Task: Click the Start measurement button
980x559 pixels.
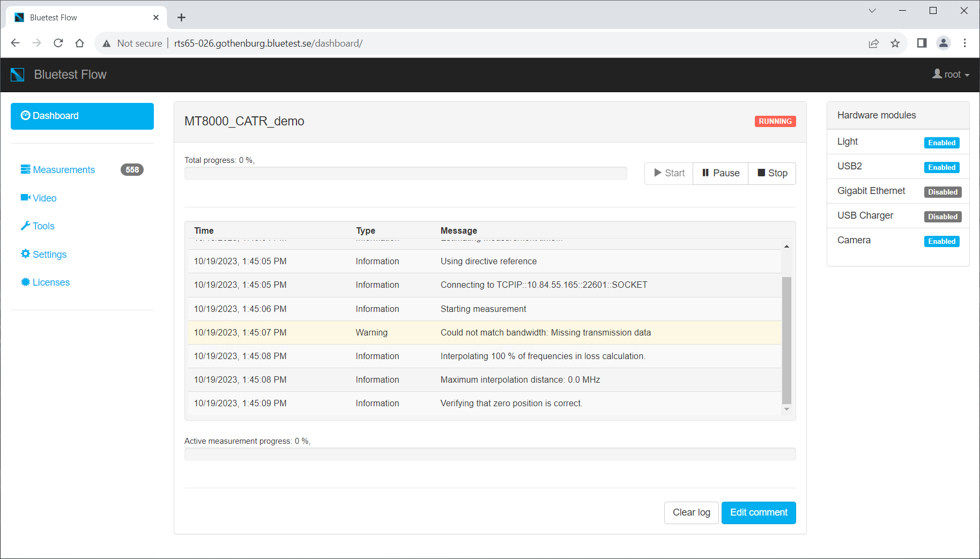Action: 669,173
